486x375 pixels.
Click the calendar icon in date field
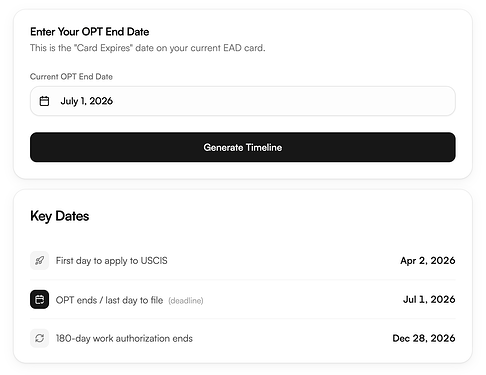click(44, 101)
